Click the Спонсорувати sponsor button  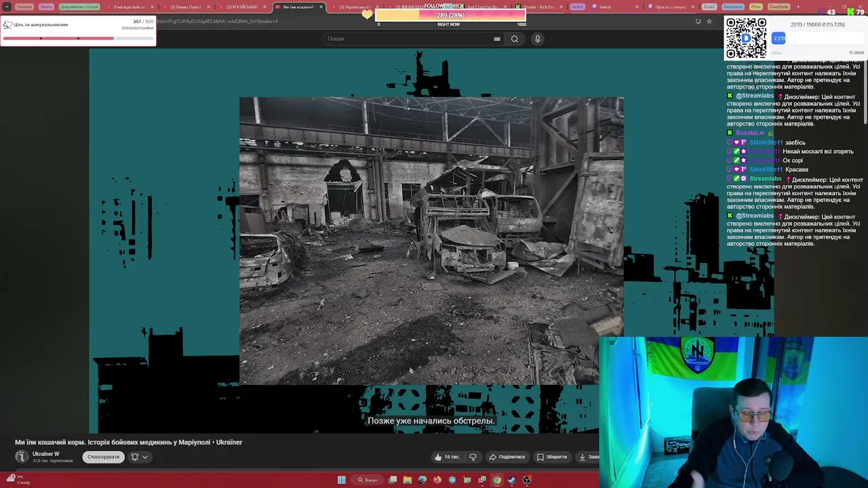(x=103, y=457)
